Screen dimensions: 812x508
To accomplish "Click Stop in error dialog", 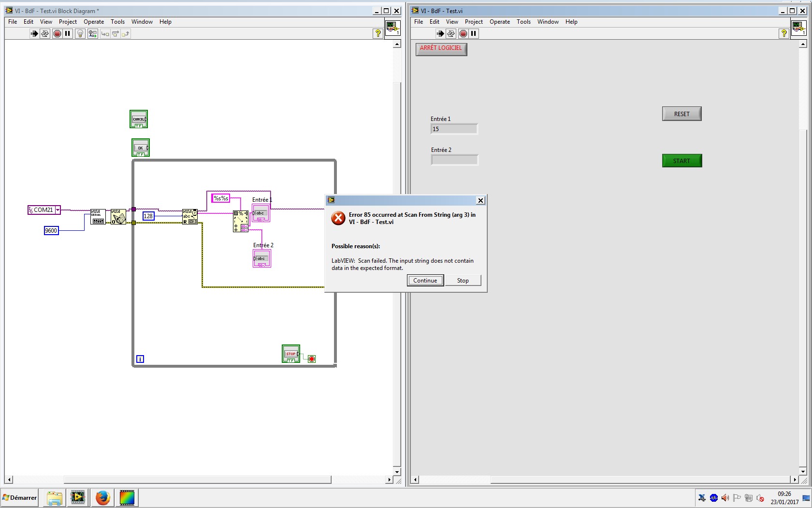I will (463, 281).
